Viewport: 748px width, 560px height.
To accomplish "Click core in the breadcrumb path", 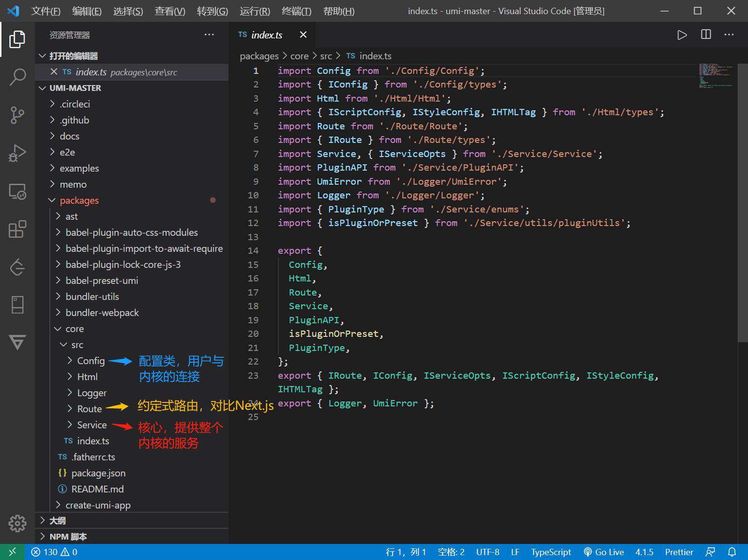I will (299, 56).
